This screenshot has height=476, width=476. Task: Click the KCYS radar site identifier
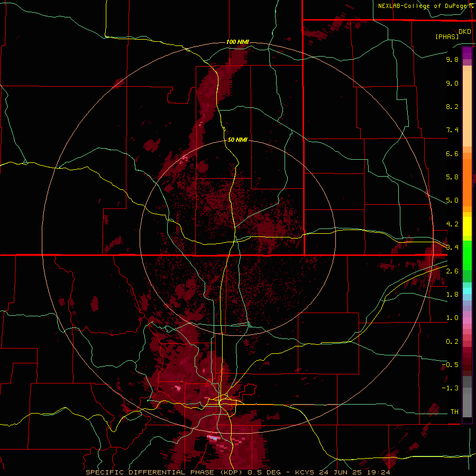[x=305, y=472]
